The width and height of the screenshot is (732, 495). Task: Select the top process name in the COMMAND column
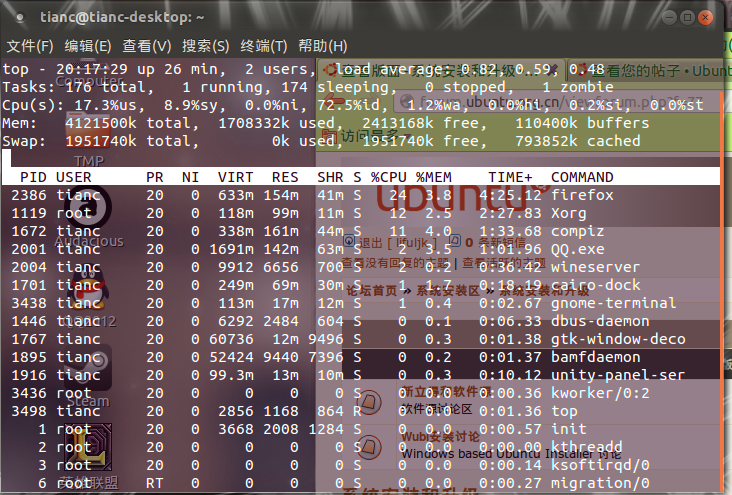[564, 412]
